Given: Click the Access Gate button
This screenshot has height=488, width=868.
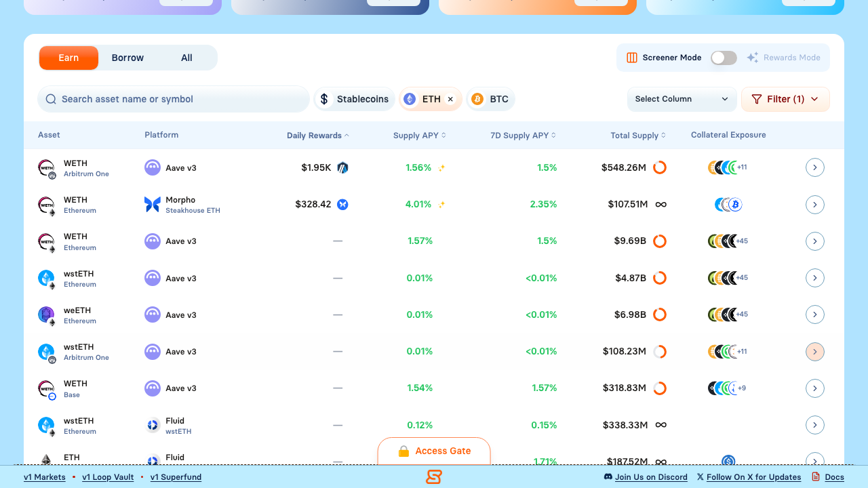Looking at the screenshot, I should pyautogui.click(x=434, y=451).
